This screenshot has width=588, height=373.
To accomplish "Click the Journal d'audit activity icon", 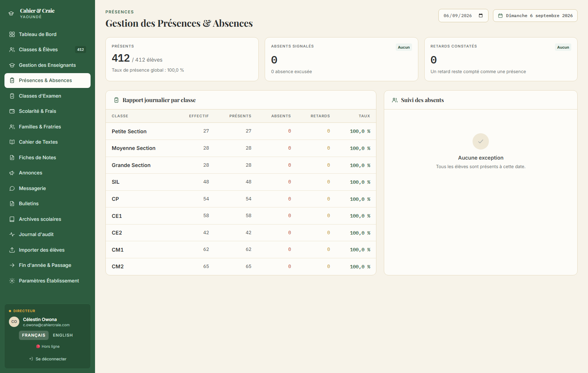I will click(12, 235).
